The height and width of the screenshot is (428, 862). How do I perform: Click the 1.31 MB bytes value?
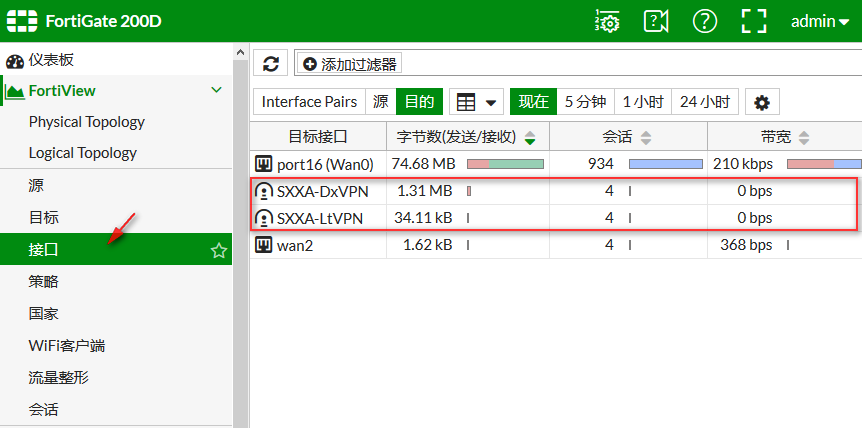click(424, 191)
